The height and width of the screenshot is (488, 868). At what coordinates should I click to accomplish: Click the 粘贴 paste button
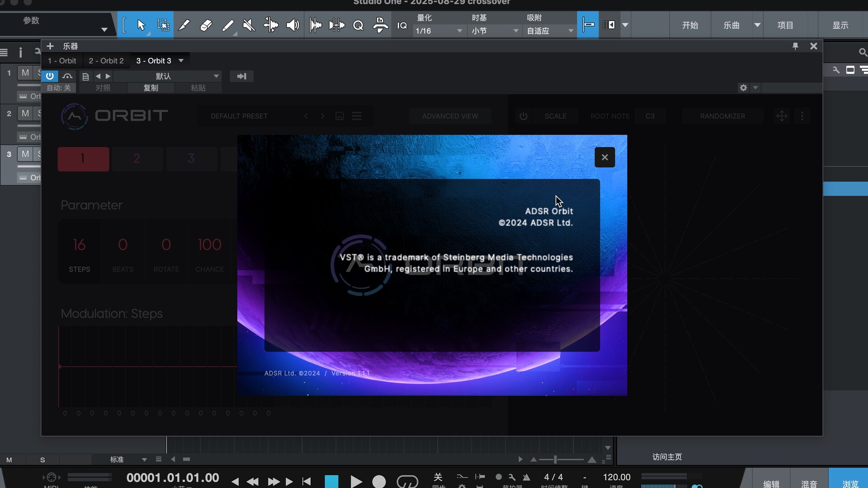pyautogui.click(x=198, y=88)
